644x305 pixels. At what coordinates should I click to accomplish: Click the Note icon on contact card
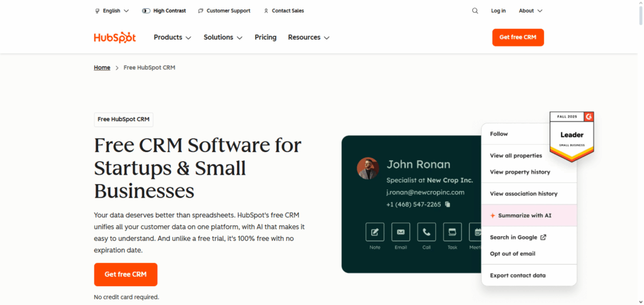coord(375,232)
